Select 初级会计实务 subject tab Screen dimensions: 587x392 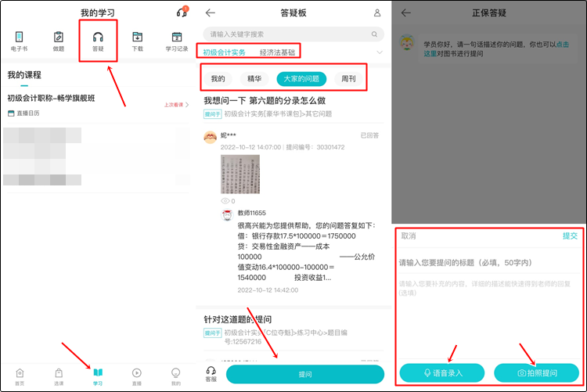coord(225,52)
